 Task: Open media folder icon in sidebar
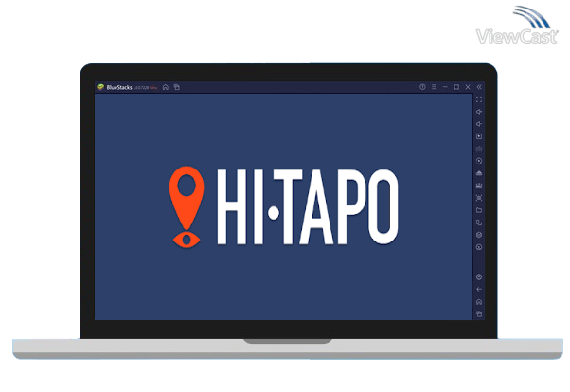[x=479, y=210]
